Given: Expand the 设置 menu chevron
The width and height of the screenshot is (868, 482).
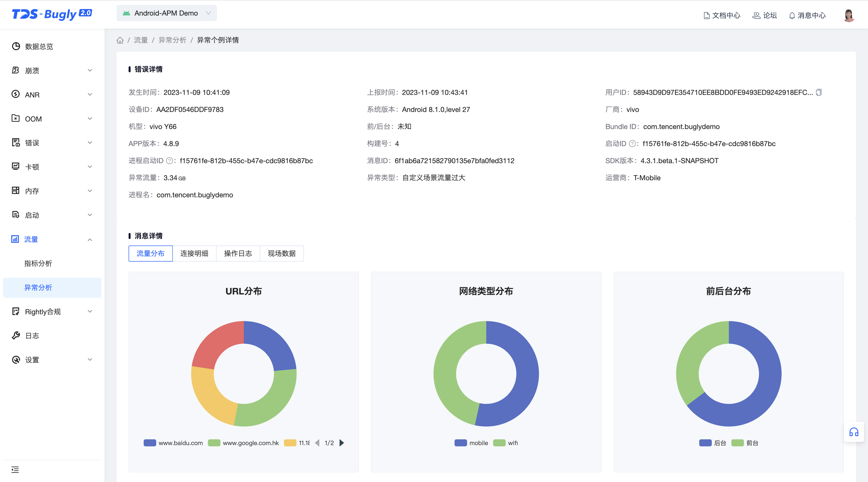Looking at the screenshot, I should click(90, 360).
